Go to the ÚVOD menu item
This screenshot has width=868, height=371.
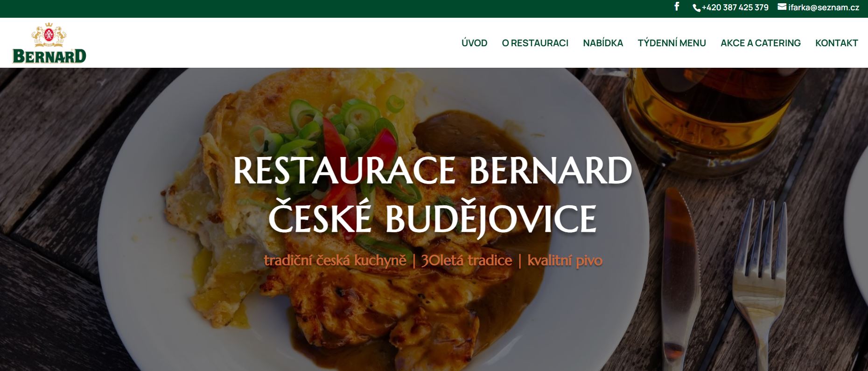pos(474,43)
